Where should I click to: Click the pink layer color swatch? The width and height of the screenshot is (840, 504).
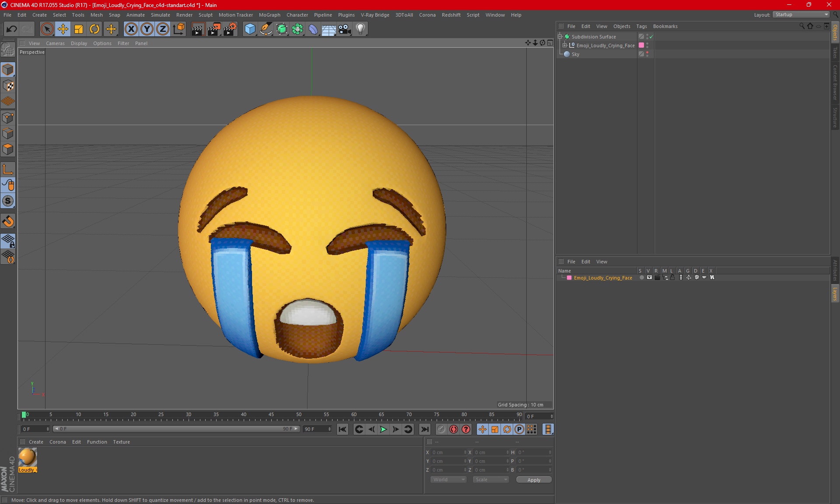coord(569,278)
